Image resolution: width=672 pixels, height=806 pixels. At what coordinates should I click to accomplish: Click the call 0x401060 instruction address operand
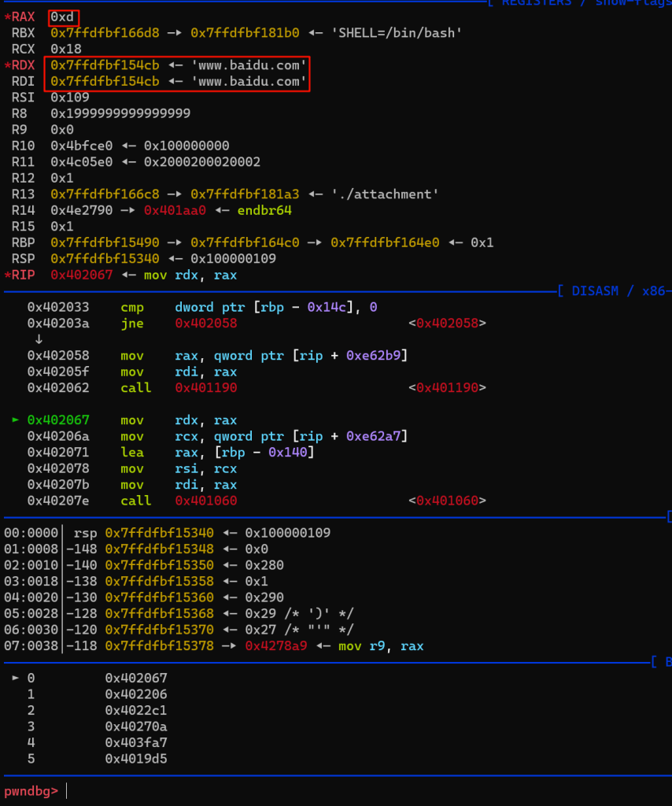coord(206,501)
